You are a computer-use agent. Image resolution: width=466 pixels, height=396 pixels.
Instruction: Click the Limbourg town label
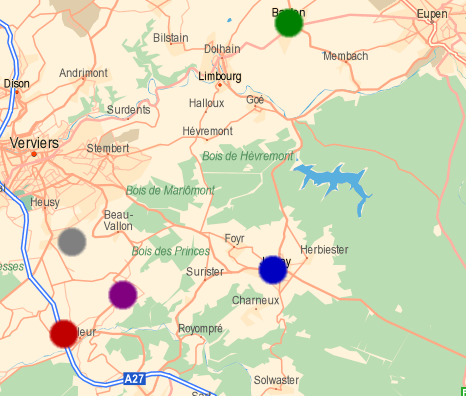coord(220,76)
